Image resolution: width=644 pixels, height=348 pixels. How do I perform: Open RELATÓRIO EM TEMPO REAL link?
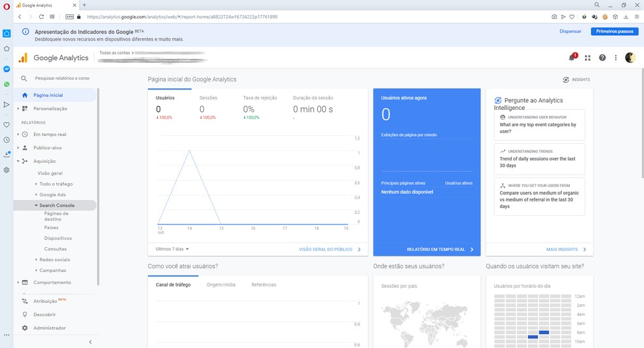pos(440,249)
